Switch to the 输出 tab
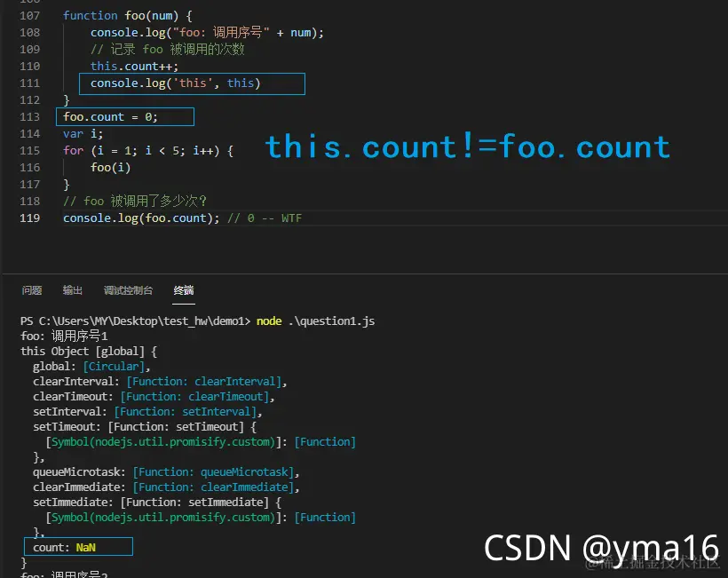Viewport: 728px width, 578px height. point(73,290)
